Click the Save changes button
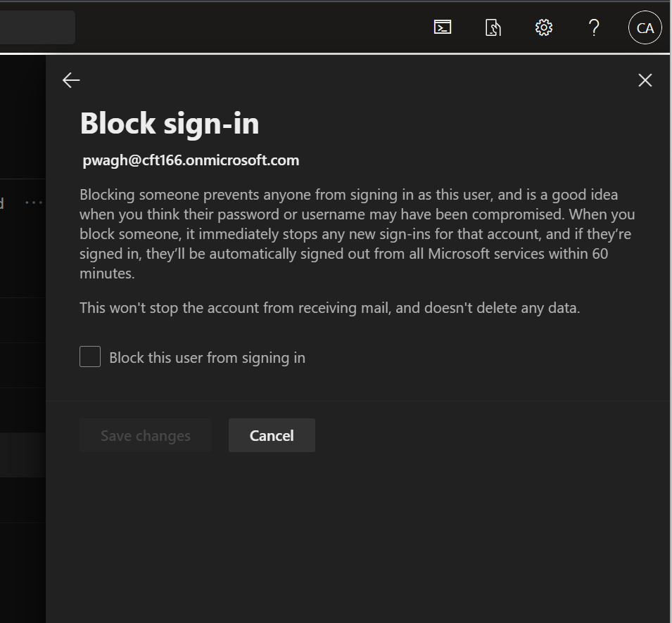The image size is (672, 623). coord(145,435)
